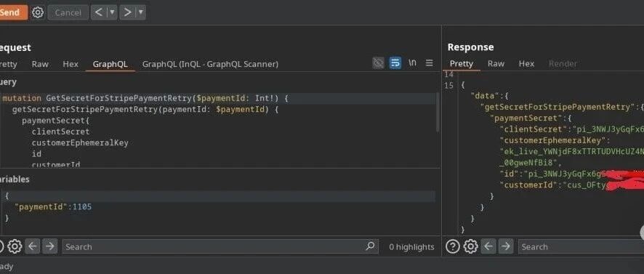Viewport: 644px width, 274px height.
Task: Go to previous request in history
Action: [99, 12]
